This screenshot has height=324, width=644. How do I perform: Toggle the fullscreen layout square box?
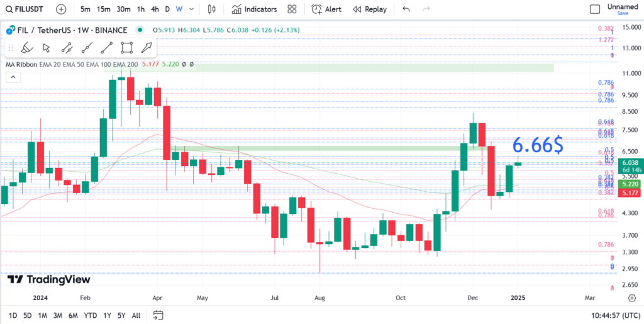pyautogui.click(x=595, y=9)
